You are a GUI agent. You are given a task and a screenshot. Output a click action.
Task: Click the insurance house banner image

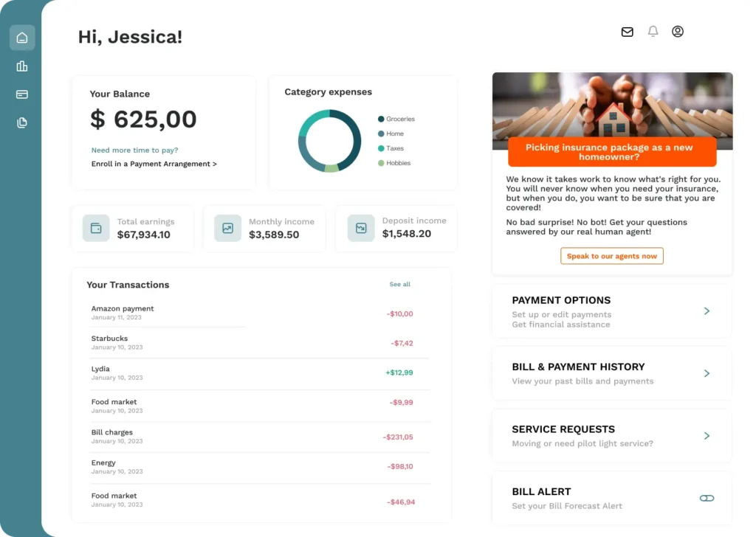pos(612,111)
